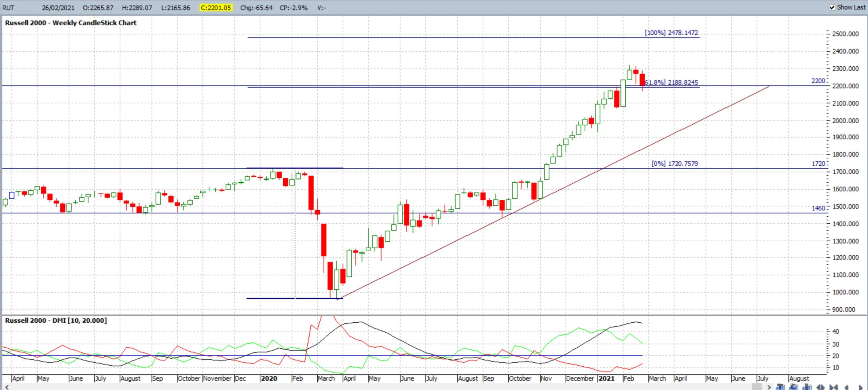
Task: Toggle the Show Last checkbox
Action: [832, 7]
